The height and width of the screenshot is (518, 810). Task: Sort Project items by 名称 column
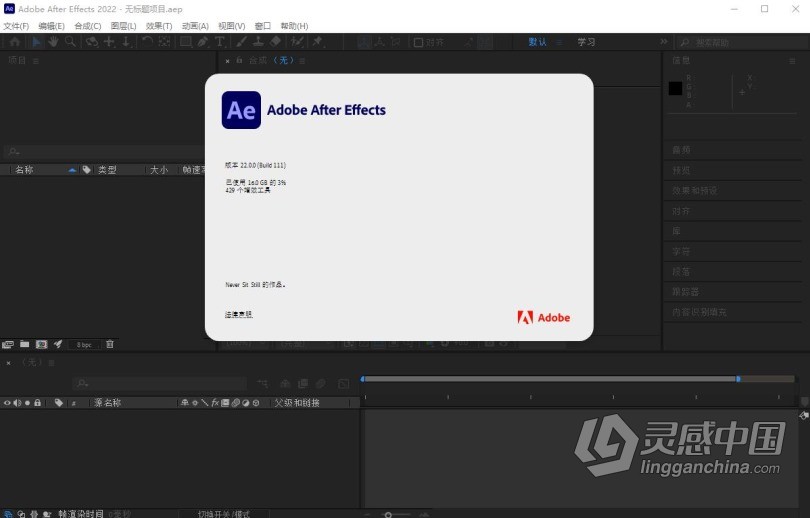[24, 169]
